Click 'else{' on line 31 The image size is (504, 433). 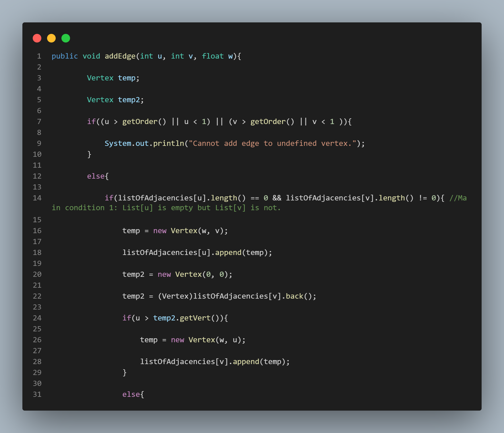point(133,394)
